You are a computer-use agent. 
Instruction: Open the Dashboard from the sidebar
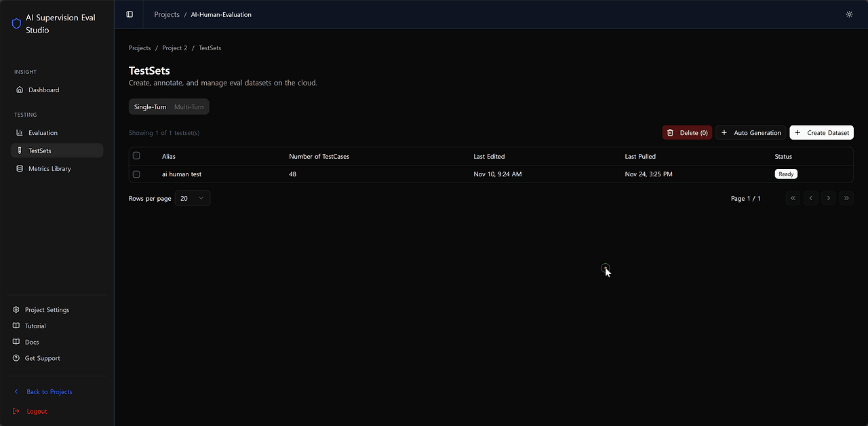[19, 90]
